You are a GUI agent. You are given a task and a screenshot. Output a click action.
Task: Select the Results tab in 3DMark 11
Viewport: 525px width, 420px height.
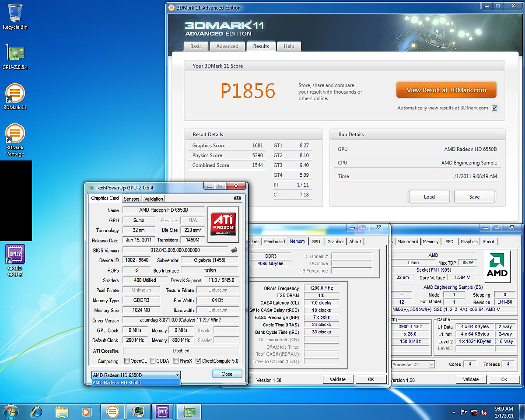point(261,46)
